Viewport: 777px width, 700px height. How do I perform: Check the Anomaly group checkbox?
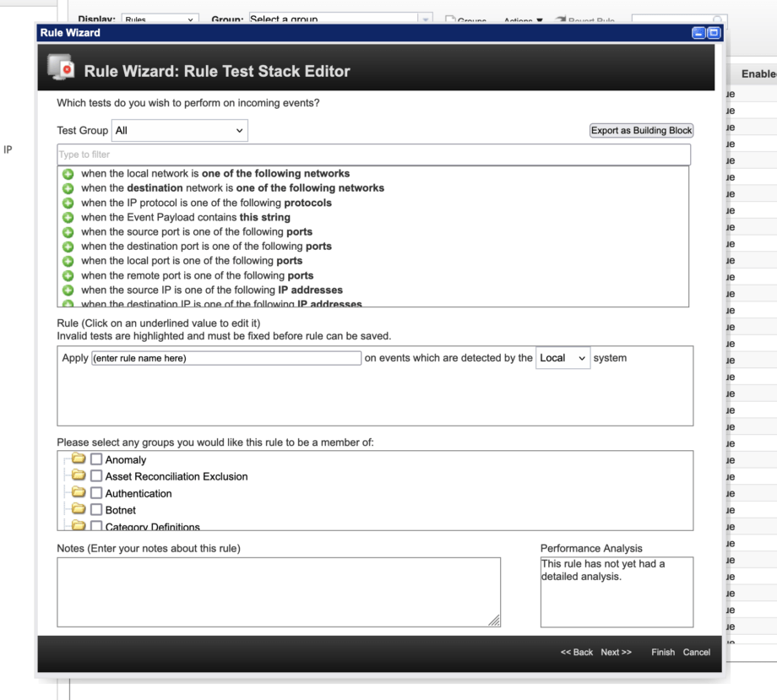coord(96,459)
